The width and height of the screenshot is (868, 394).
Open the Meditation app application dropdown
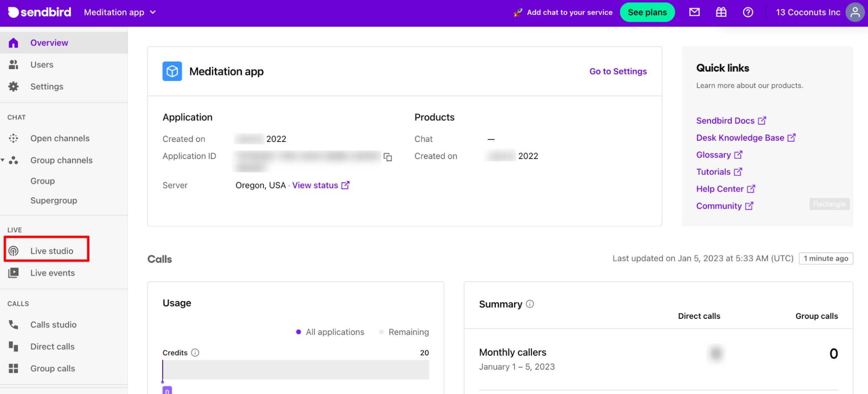[x=120, y=12]
